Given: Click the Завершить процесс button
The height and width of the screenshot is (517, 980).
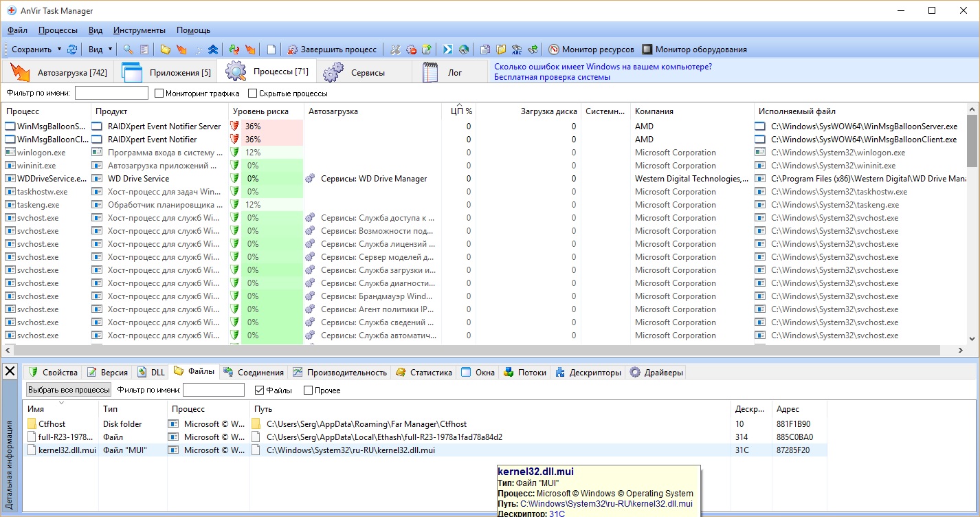Looking at the screenshot, I should pyautogui.click(x=332, y=49).
